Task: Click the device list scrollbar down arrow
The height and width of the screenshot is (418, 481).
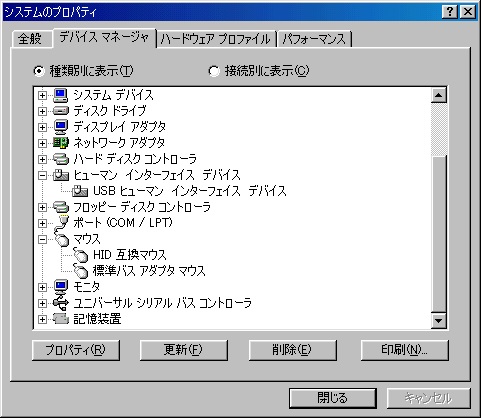Action: [439, 321]
